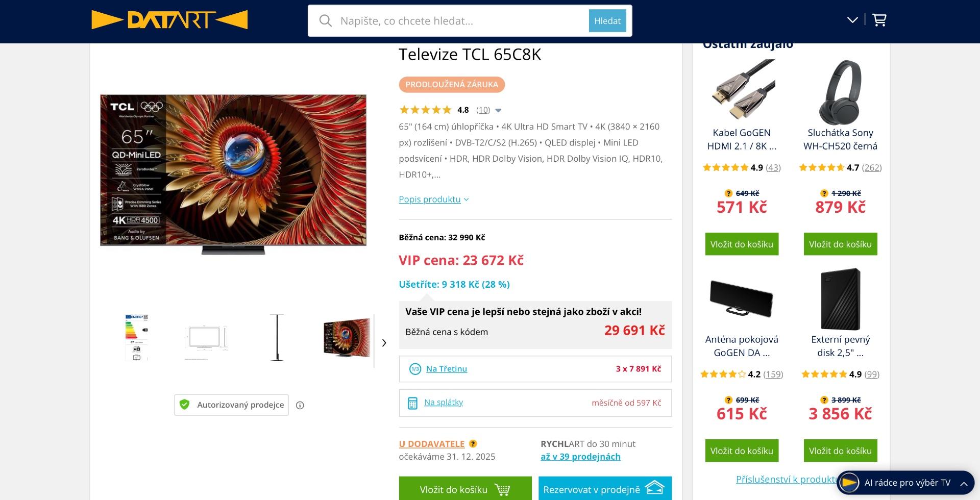Image resolution: width=980 pixels, height=500 pixels.
Task: Open the shopping cart icon in header
Action: (879, 20)
